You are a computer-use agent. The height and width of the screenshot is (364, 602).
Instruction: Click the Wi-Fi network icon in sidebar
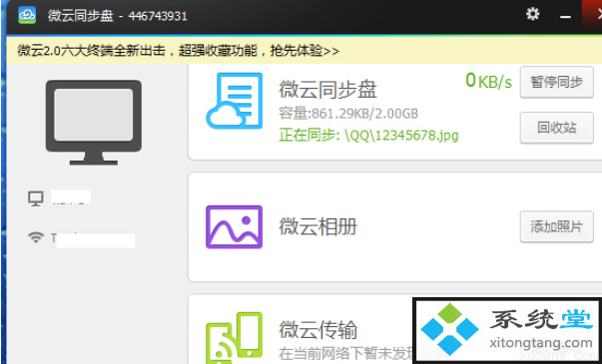(36, 237)
